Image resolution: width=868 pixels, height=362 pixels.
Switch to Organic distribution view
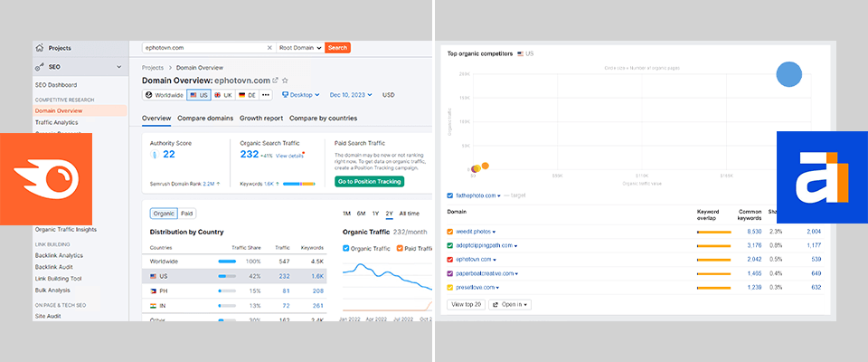click(x=164, y=214)
